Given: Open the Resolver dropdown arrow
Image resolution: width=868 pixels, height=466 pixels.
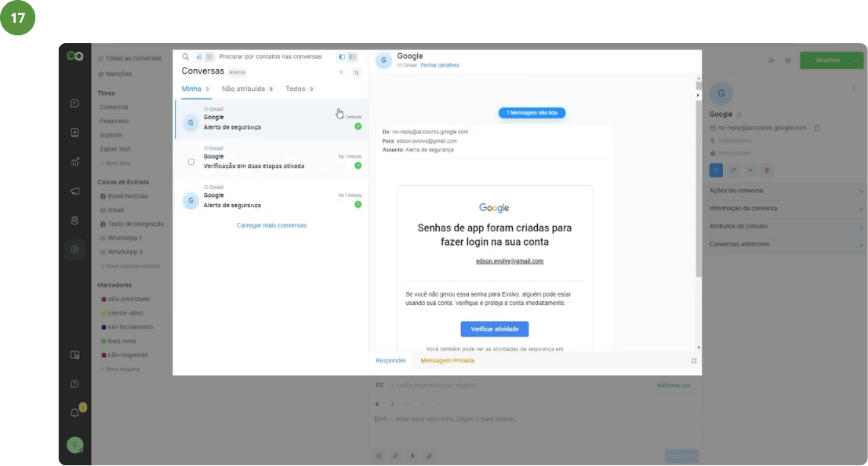Looking at the screenshot, I should click(855, 60).
